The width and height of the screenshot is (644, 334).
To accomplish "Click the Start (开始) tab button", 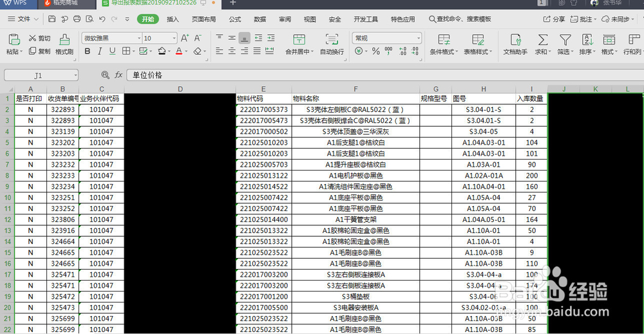I will [148, 19].
